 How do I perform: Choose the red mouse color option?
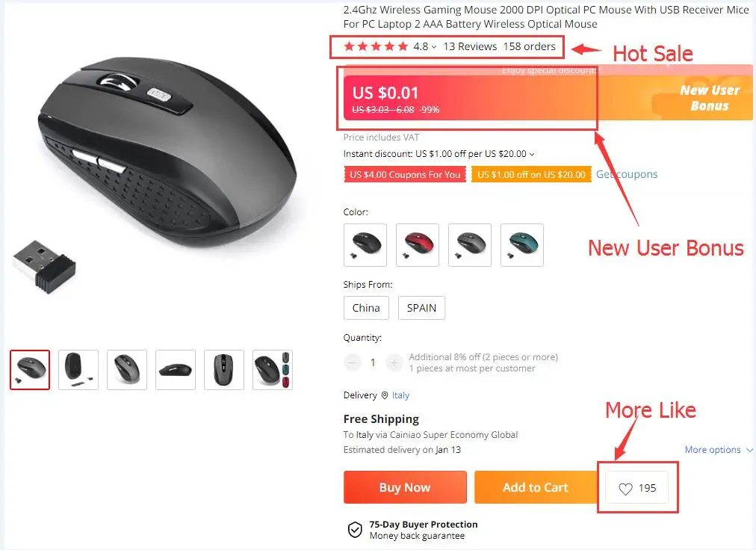(x=418, y=245)
